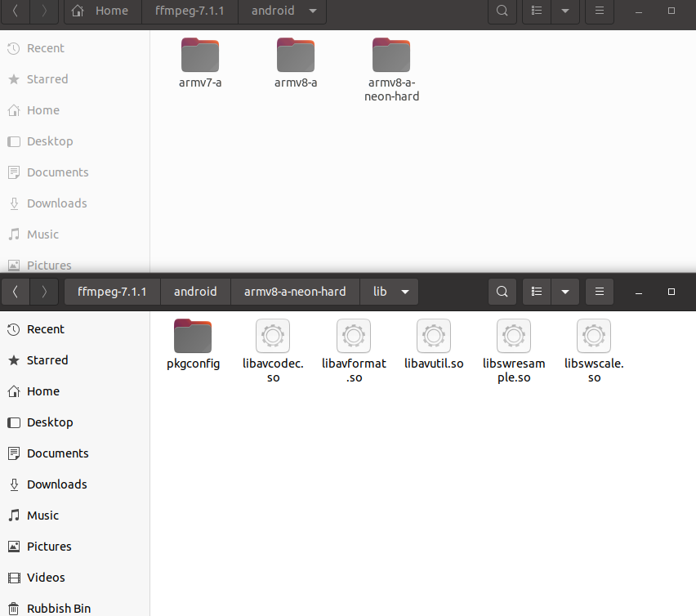Open hamburger menu in the lower window
This screenshot has width=696, height=616.
tap(600, 292)
